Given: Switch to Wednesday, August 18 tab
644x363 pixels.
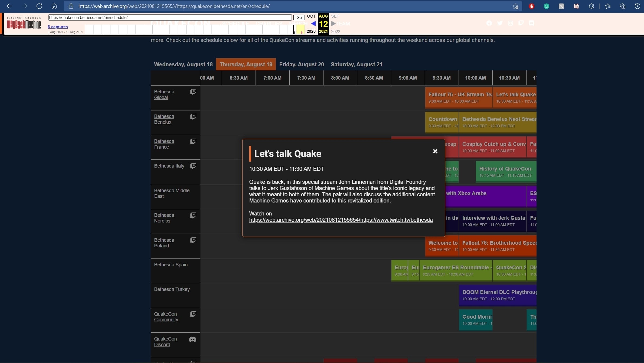Looking at the screenshot, I should [x=183, y=64].
